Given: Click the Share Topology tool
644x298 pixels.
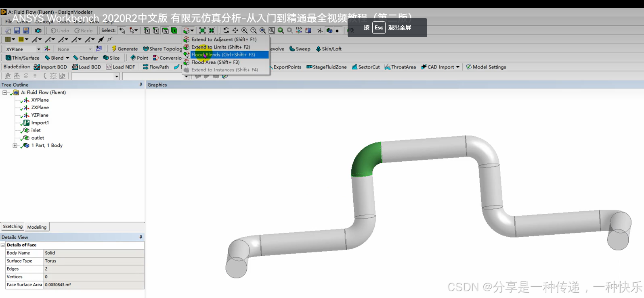Looking at the screenshot, I should (163, 49).
